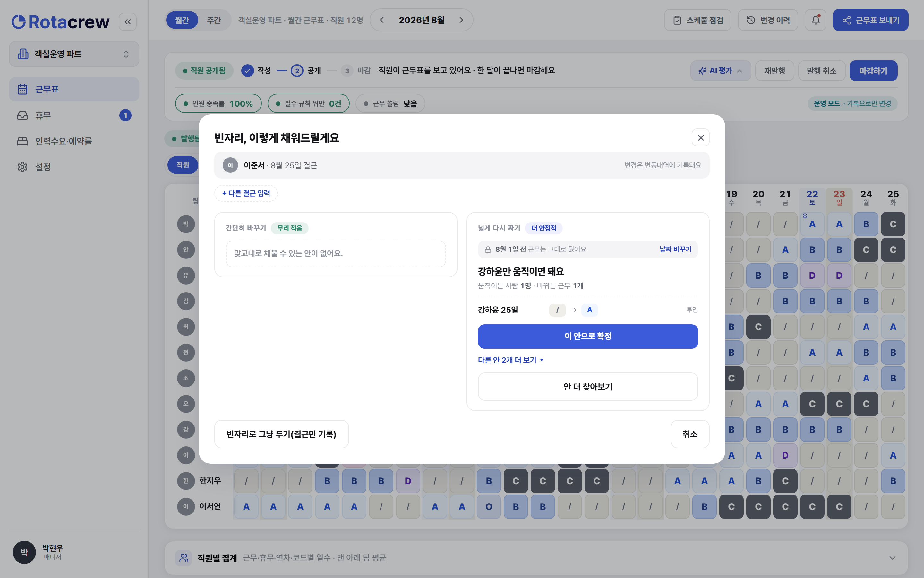924x578 pixels.
Task: Click 안 더 찾아보기 button
Action: point(588,387)
